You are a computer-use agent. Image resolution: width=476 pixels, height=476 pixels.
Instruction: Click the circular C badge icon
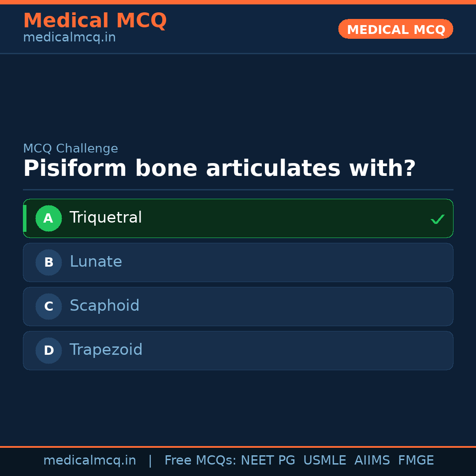pos(48,306)
